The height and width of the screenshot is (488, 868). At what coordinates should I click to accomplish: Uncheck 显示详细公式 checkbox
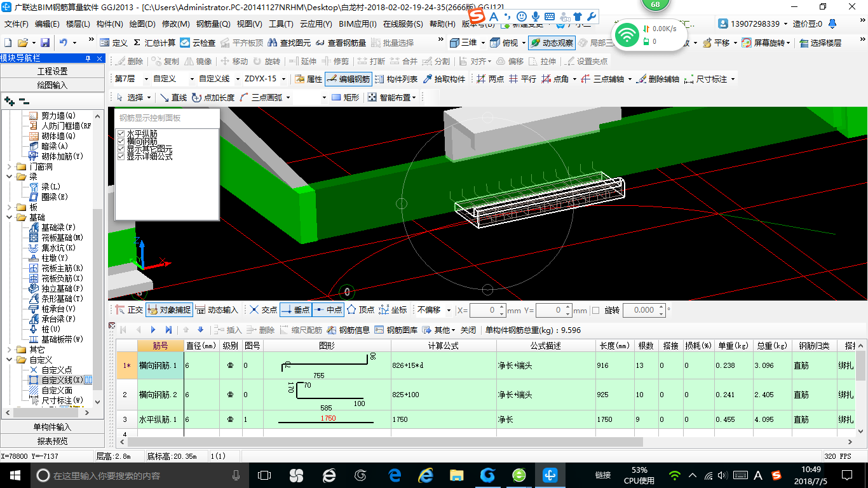coord(121,156)
